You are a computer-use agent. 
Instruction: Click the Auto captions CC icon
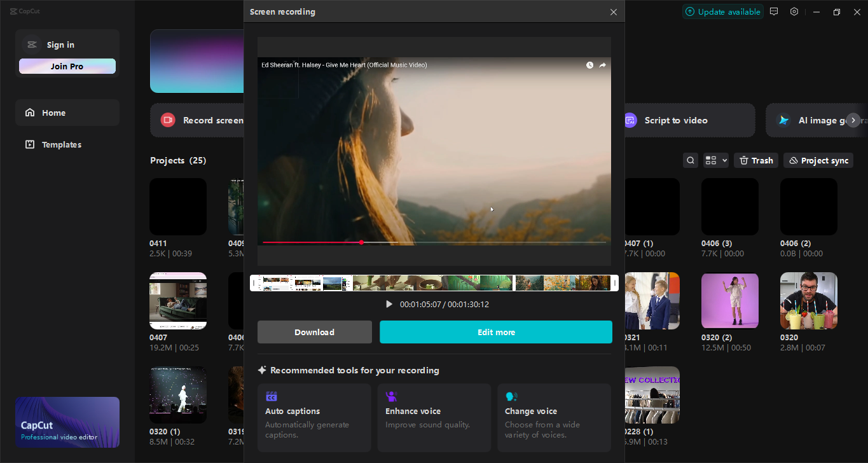pos(272,396)
